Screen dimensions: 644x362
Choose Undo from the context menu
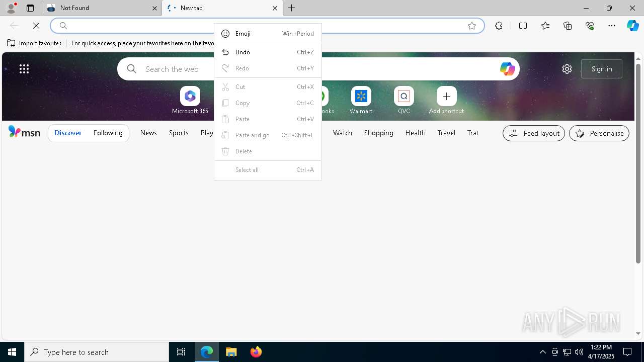coord(268,52)
